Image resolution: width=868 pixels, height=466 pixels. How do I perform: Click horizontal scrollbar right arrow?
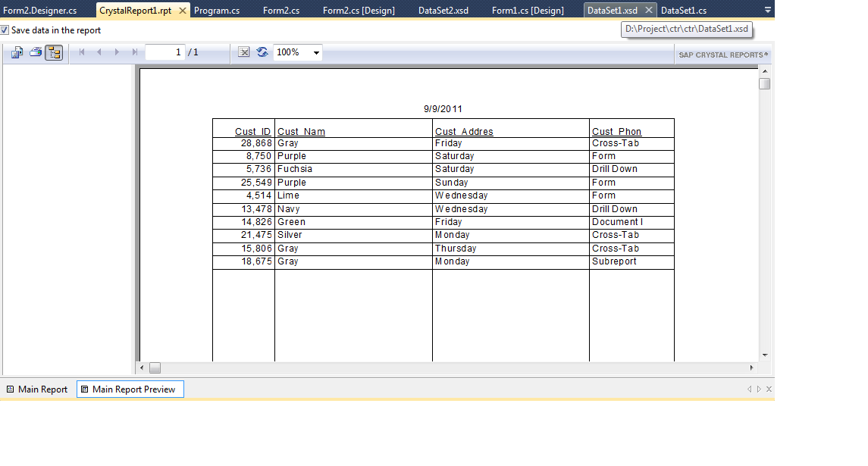click(x=751, y=367)
